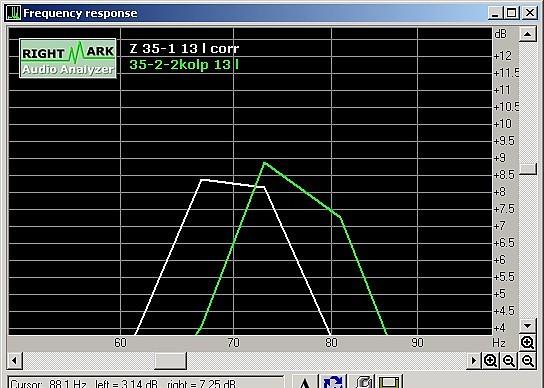Click the horizontal scrollbar left arrow
544x388 pixels.
14,361
